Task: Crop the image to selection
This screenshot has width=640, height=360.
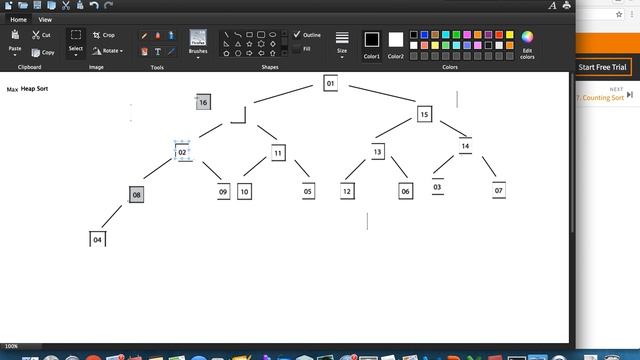Action: [104, 35]
